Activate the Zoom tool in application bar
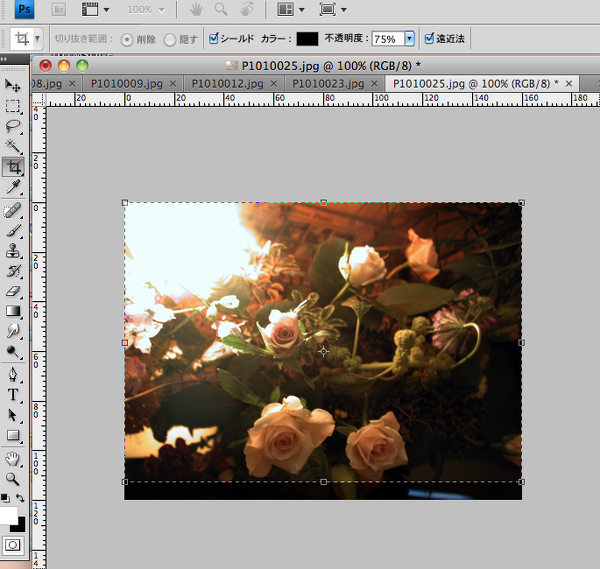600x569 pixels. click(221, 10)
